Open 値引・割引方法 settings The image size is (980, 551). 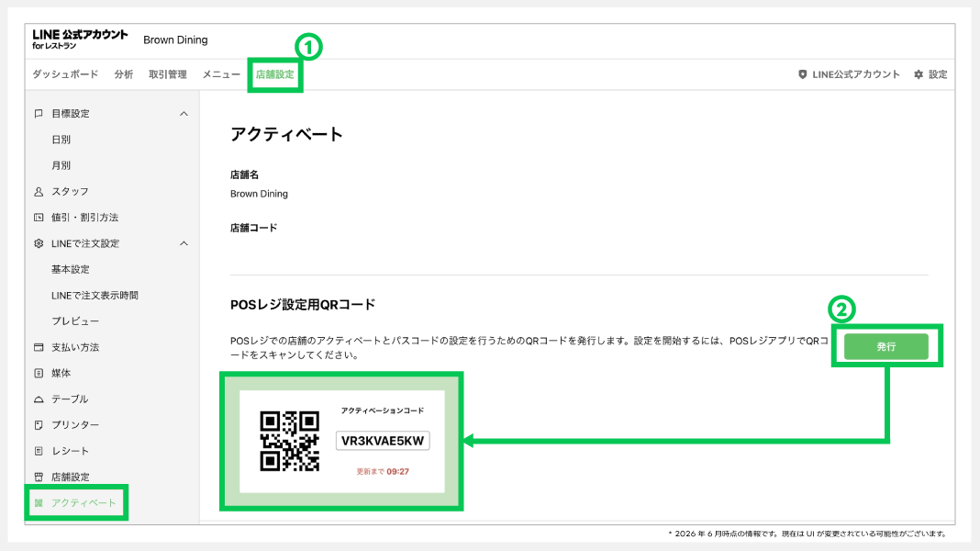85,218
